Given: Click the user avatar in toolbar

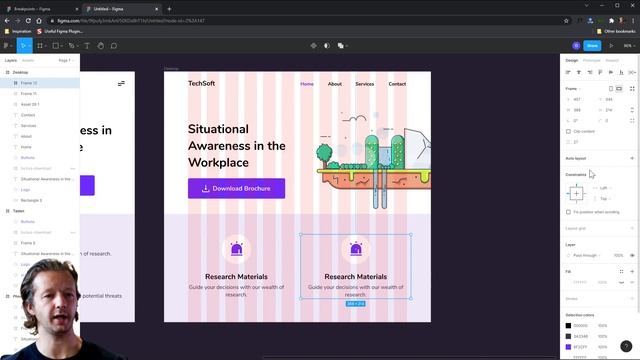Looking at the screenshot, I should pyautogui.click(x=576, y=46).
